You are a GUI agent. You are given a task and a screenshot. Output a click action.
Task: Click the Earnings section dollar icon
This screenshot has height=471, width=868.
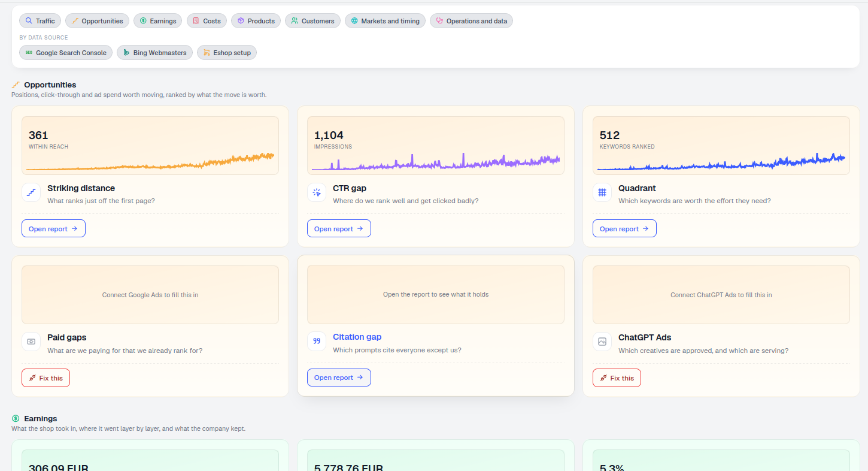click(16, 418)
